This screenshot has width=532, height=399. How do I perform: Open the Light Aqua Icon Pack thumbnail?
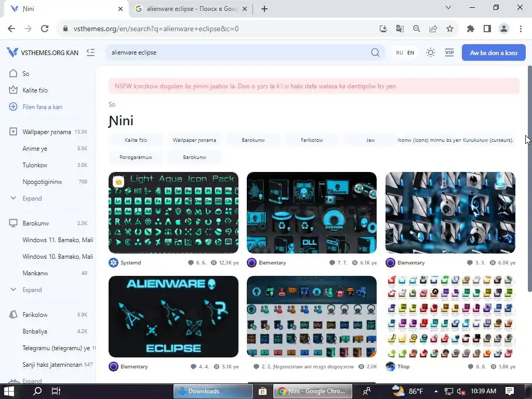[x=174, y=212]
